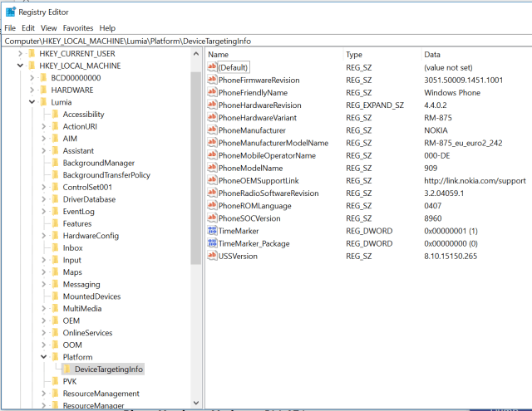The width and height of the screenshot is (532, 411).
Task: Collapse the Lumia registry key
Action: pos(32,102)
